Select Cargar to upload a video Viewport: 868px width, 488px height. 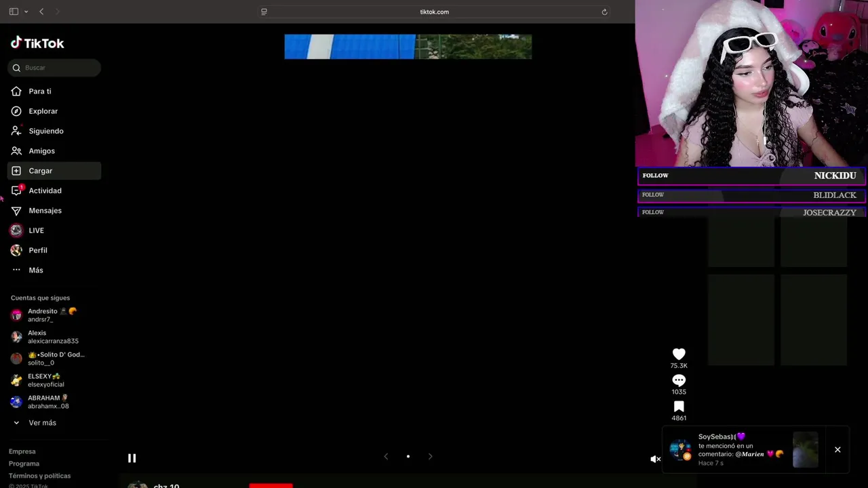point(54,171)
